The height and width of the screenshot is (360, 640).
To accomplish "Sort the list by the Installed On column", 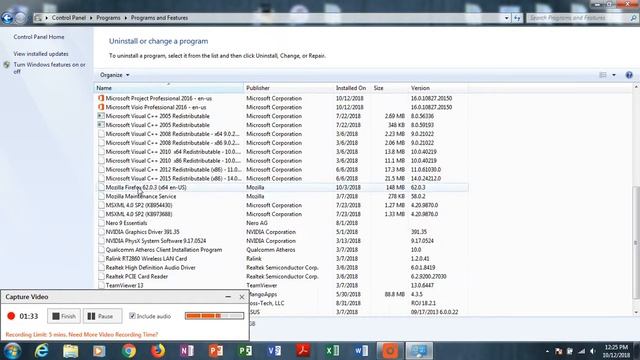I will (352, 88).
